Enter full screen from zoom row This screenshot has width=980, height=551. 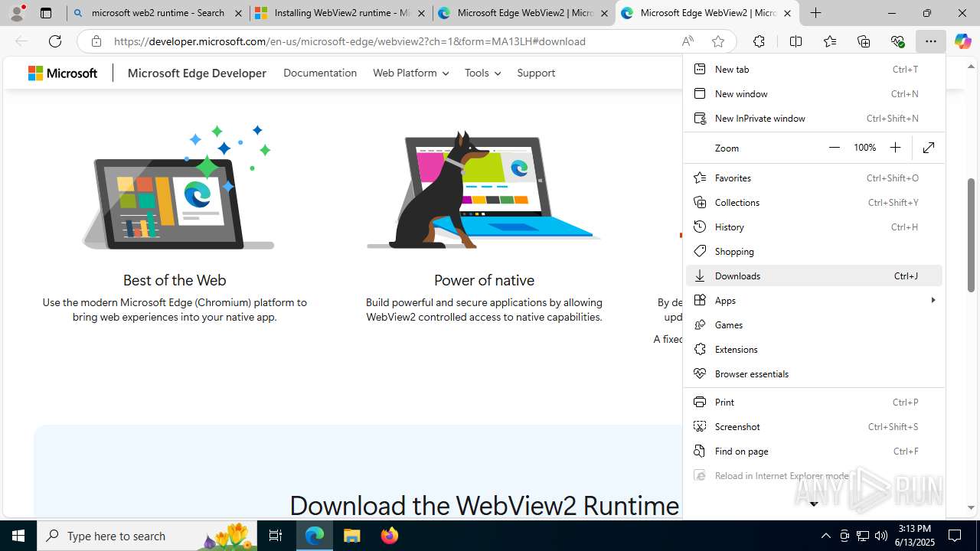pos(929,148)
